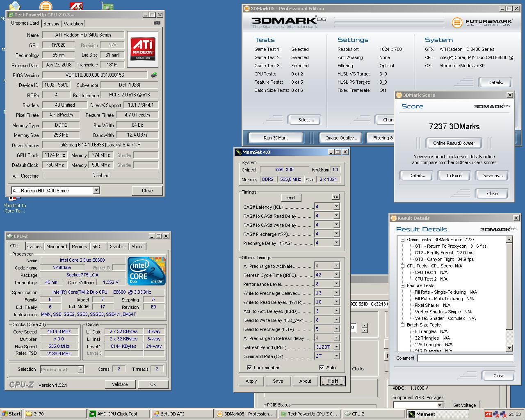Open the Performance Level dropdown
525x420 pixels.
(336, 284)
